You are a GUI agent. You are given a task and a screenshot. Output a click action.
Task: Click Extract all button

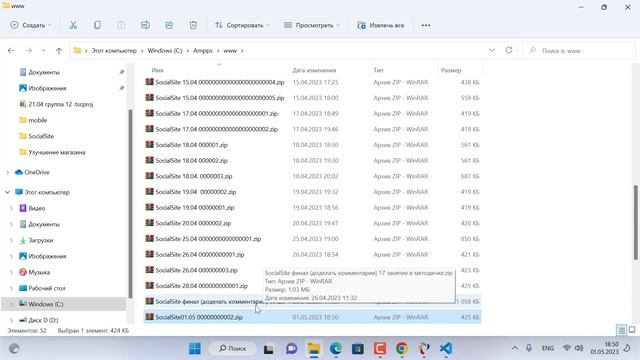point(380,25)
